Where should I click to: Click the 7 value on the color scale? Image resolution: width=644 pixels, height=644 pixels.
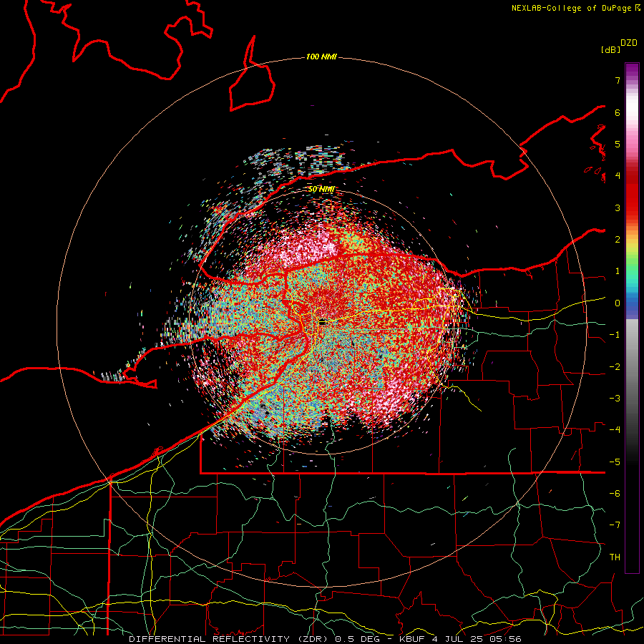(618, 80)
